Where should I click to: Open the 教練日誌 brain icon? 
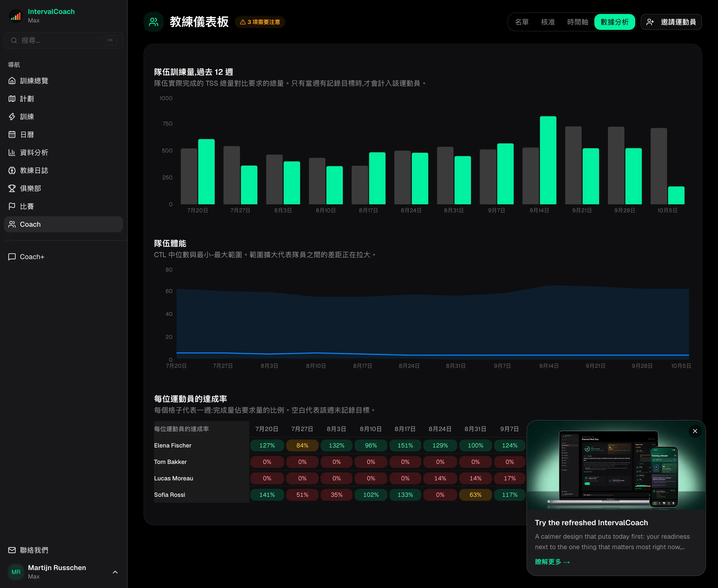pos(12,170)
